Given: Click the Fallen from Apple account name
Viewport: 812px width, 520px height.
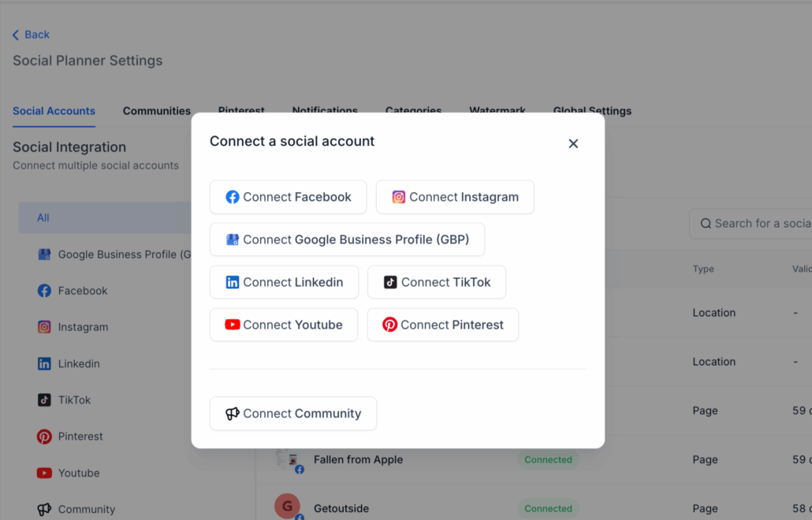Looking at the screenshot, I should 359,459.
